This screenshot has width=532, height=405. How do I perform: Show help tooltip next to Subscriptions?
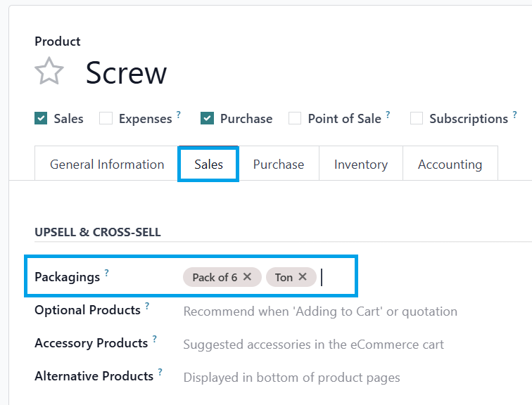[514, 115]
